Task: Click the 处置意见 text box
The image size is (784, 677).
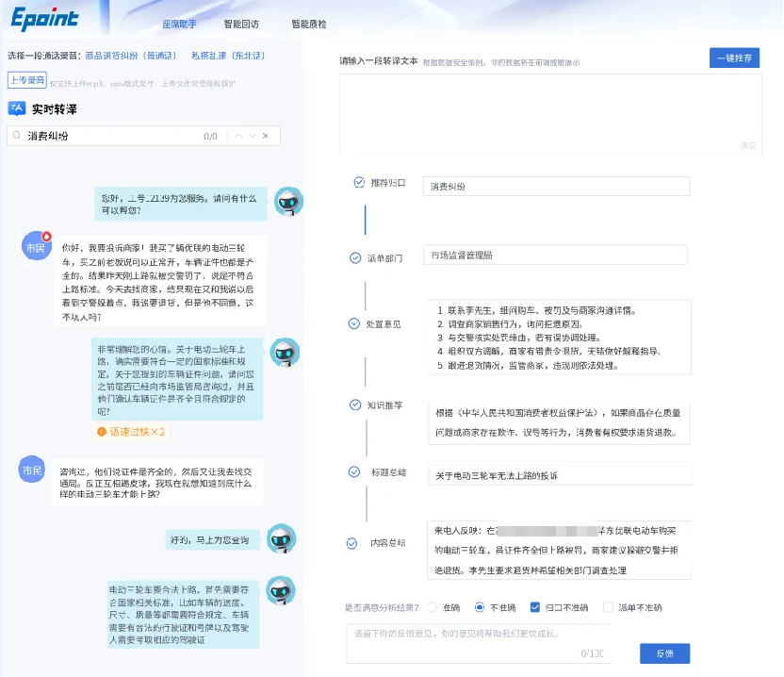Action: click(559, 338)
